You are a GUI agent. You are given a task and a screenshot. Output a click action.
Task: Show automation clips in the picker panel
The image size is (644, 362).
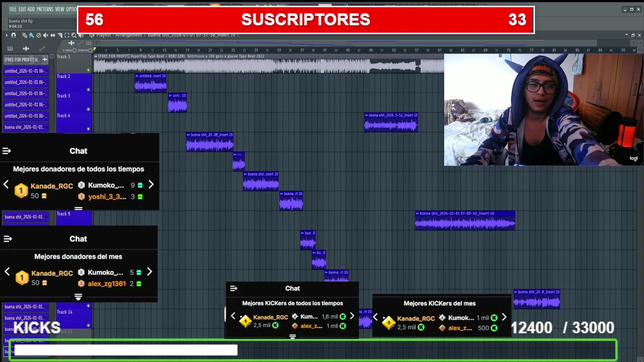(x=42, y=48)
